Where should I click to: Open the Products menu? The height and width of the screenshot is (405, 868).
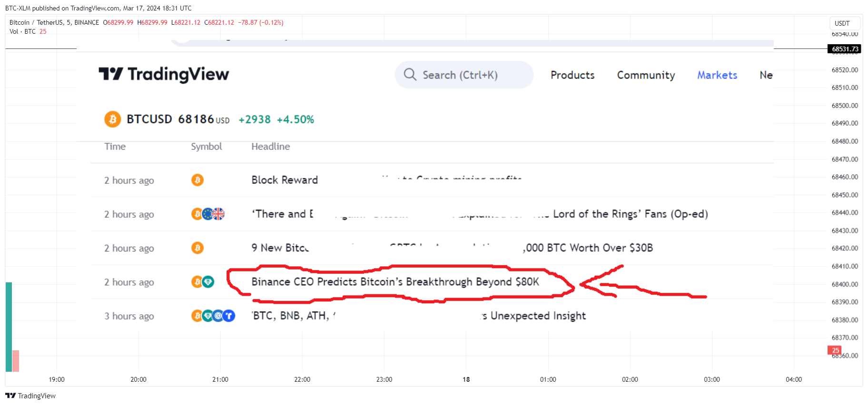pyautogui.click(x=572, y=75)
